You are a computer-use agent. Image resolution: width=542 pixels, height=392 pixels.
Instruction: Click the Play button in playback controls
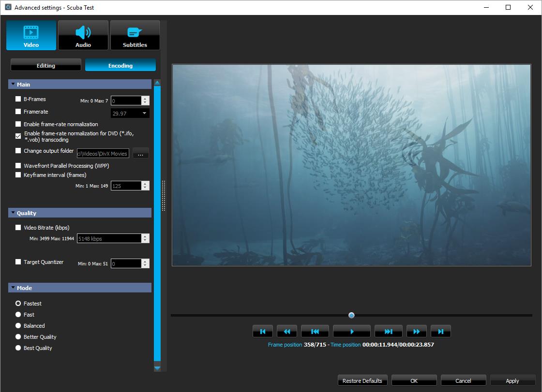click(x=352, y=332)
